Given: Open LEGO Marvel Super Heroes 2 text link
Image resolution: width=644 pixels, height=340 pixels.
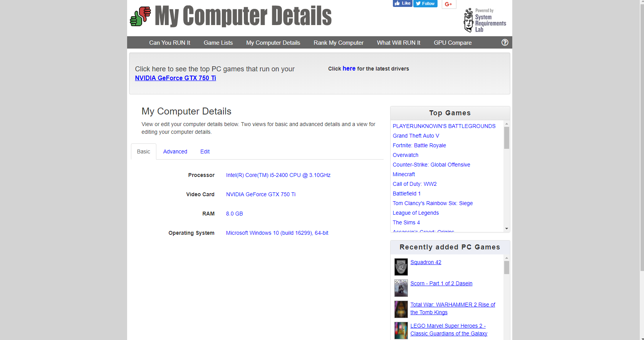Looking at the screenshot, I should coord(449,330).
